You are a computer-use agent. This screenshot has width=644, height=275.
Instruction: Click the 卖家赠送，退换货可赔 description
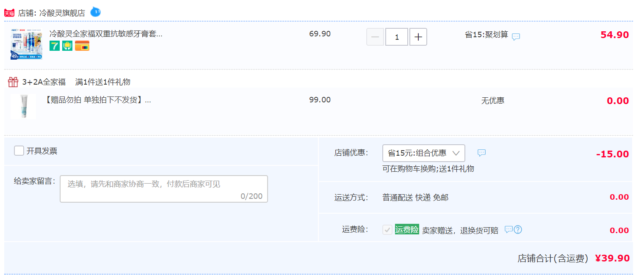coord(460,231)
